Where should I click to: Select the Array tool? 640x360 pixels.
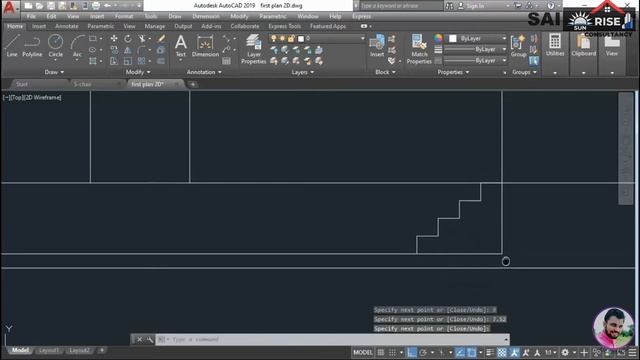pos(142,61)
